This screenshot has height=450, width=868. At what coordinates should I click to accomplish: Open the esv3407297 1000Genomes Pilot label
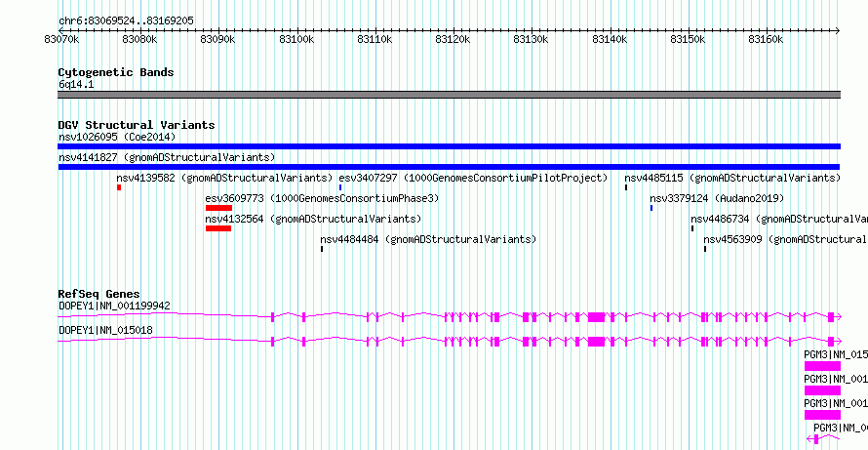[x=473, y=178]
